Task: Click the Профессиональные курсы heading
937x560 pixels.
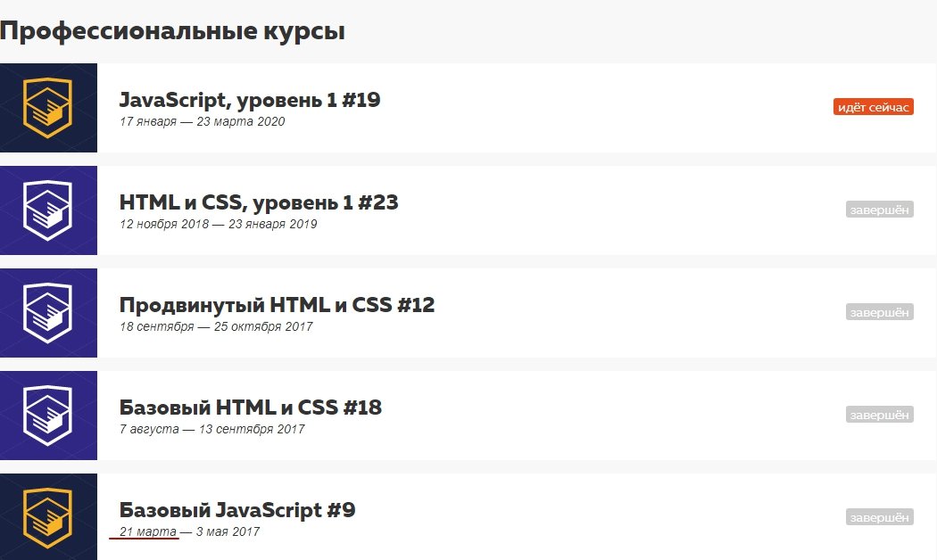Action: (172, 31)
